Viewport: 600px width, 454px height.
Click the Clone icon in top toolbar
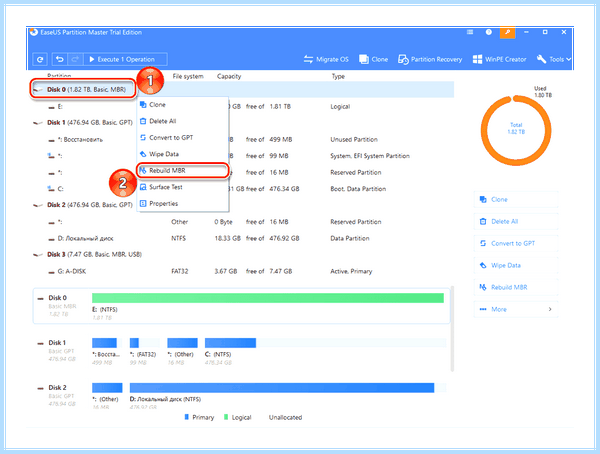coord(373,59)
